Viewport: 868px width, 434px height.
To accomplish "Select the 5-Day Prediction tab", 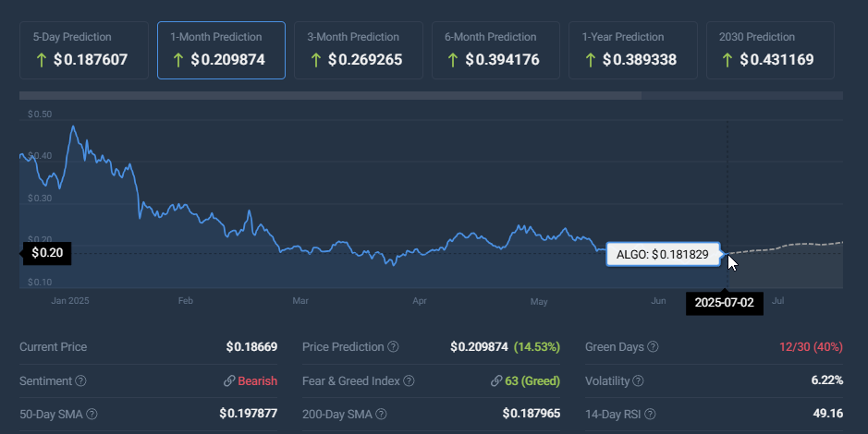I will point(84,50).
